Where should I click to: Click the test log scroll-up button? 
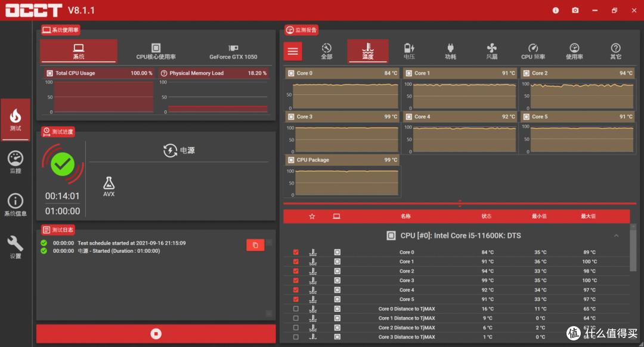[269, 243]
